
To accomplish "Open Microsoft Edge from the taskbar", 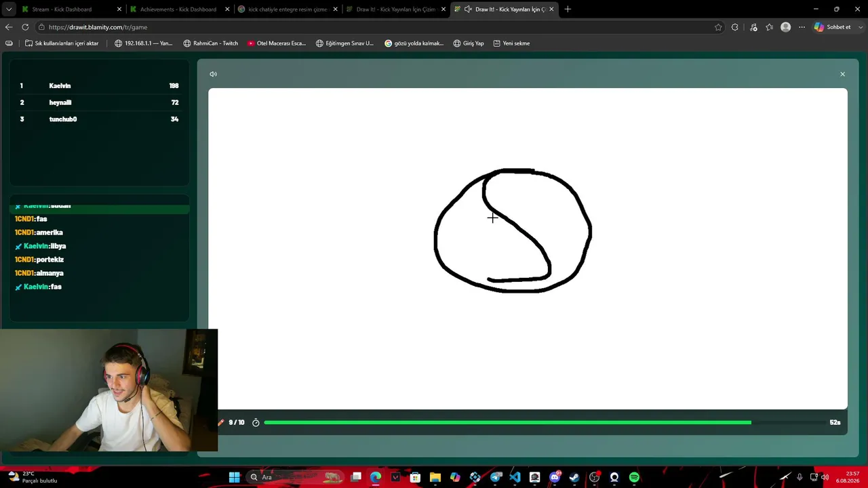I will (x=376, y=477).
